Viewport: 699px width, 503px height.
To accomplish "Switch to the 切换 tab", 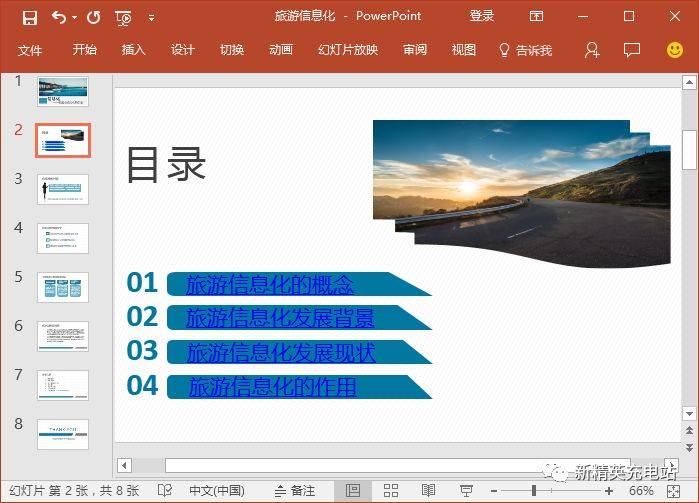I will pyautogui.click(x=232, y=49).
